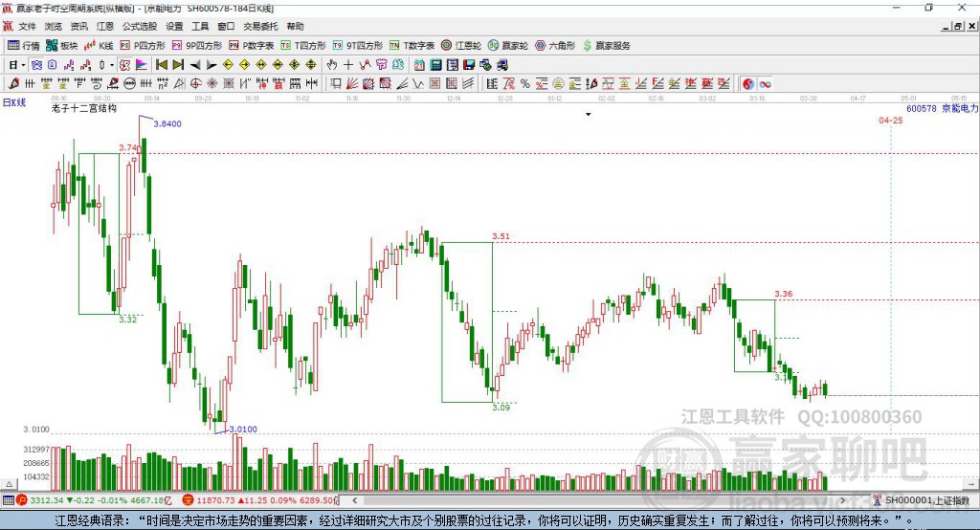Jump to first bar icon

(x=161, y=65)
